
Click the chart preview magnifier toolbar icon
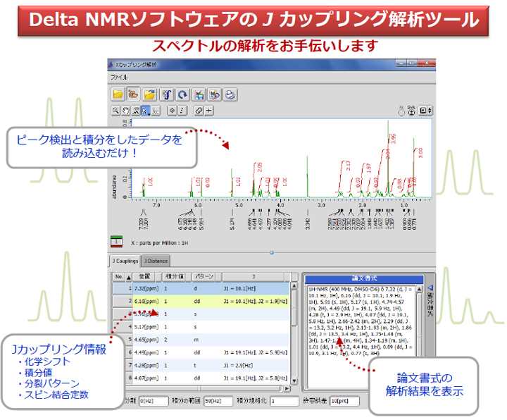coord(214,94)
